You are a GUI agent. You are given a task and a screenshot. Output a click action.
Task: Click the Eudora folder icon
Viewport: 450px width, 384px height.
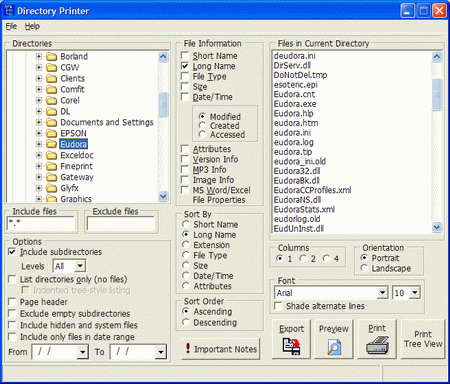coord(51,144)
